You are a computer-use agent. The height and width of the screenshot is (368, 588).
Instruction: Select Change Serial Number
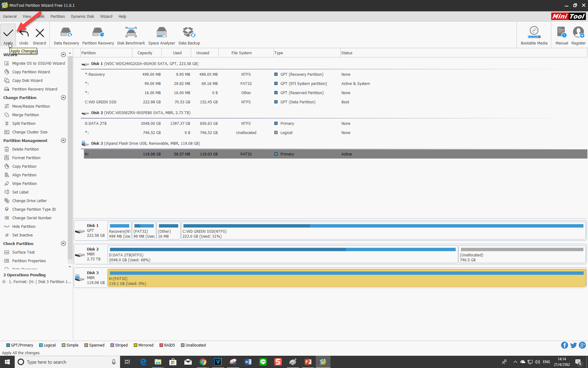coord(32,218)
